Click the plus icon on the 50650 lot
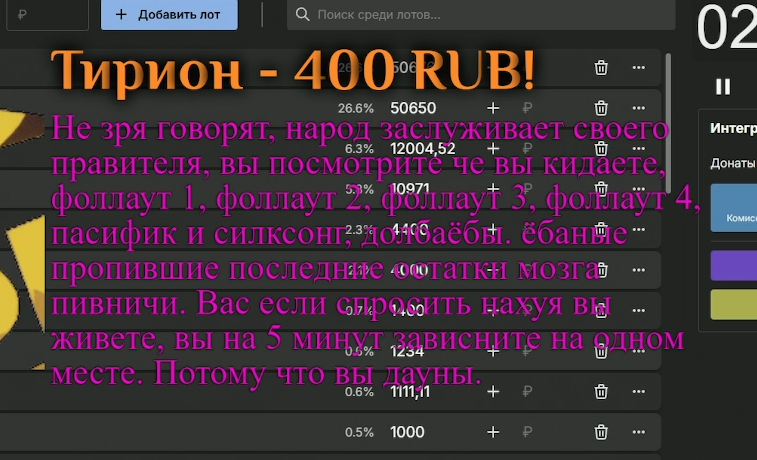 [x=493, y=108]
